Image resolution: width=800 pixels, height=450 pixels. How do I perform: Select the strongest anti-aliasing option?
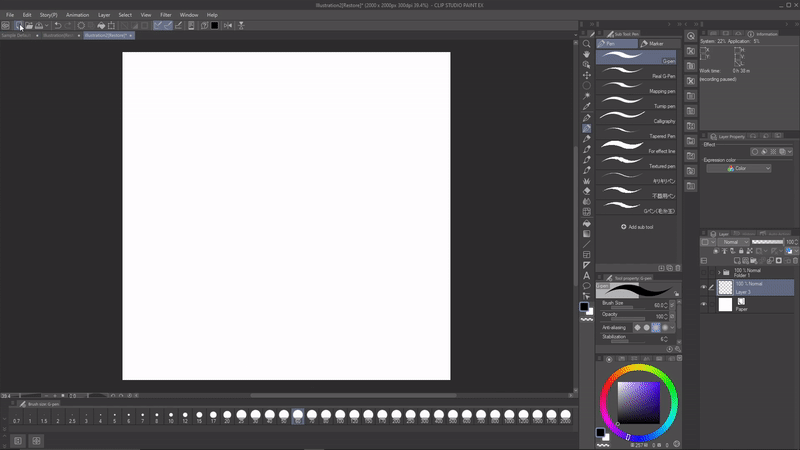tap(665, 328)
